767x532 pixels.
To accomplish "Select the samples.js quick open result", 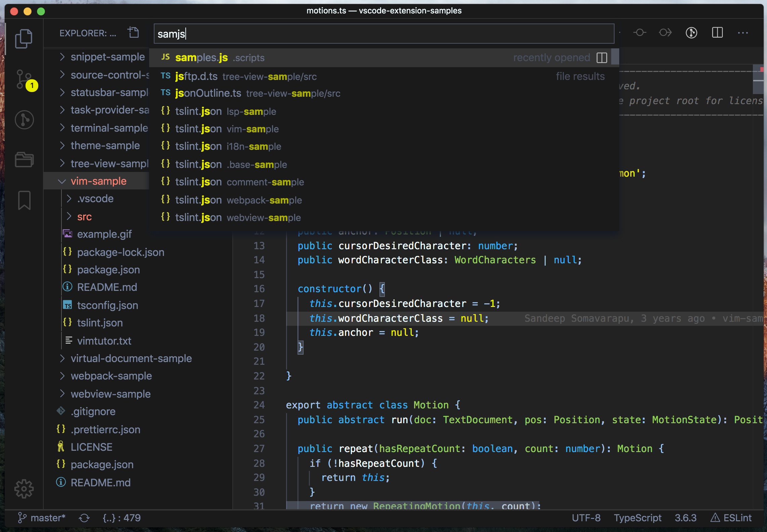I will 201,58.
